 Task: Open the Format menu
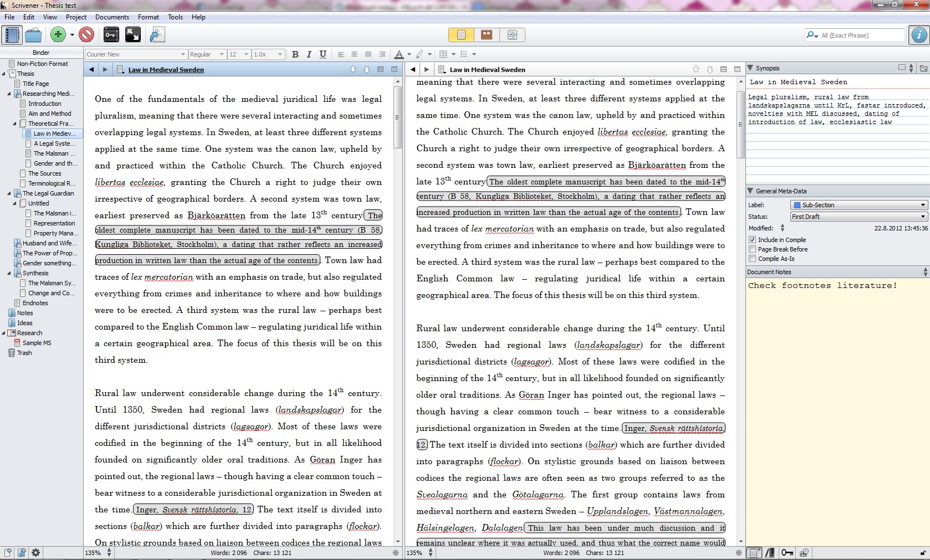point(148,17)
